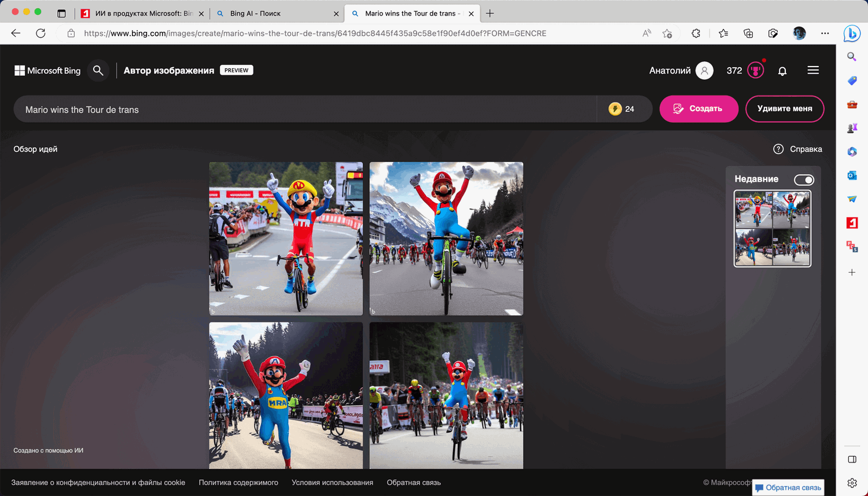Open the Microsoft Bing logo link
Viewport: 868px width, 496px height.
point(47,71)
